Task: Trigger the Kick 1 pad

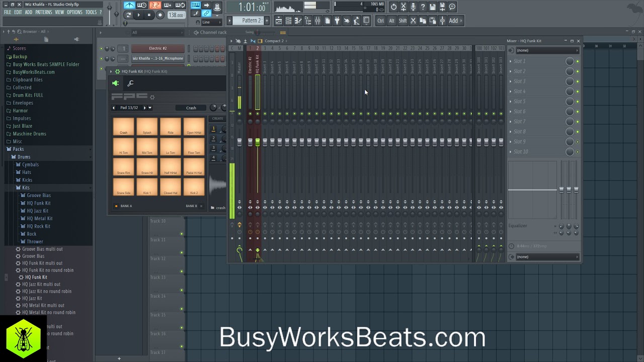Action: coord(147,187)
